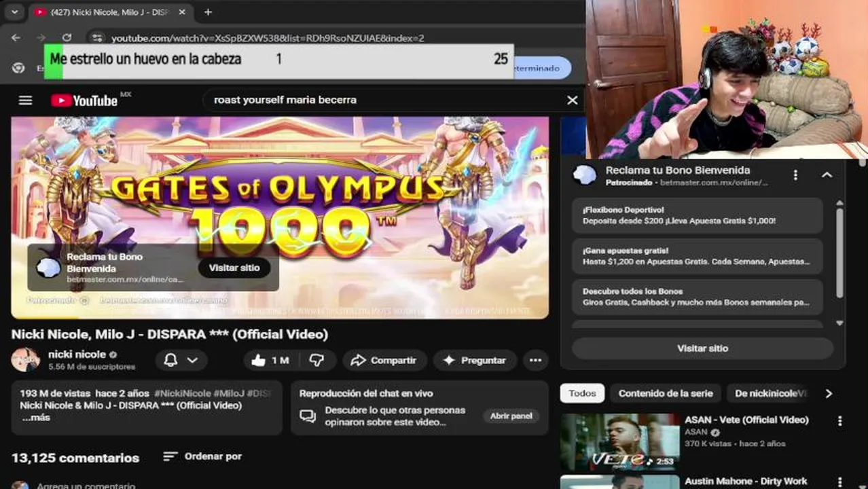Open more actions three-dot menu under video
This screenshot has height=489, width=868.
(x=535, y=360)
